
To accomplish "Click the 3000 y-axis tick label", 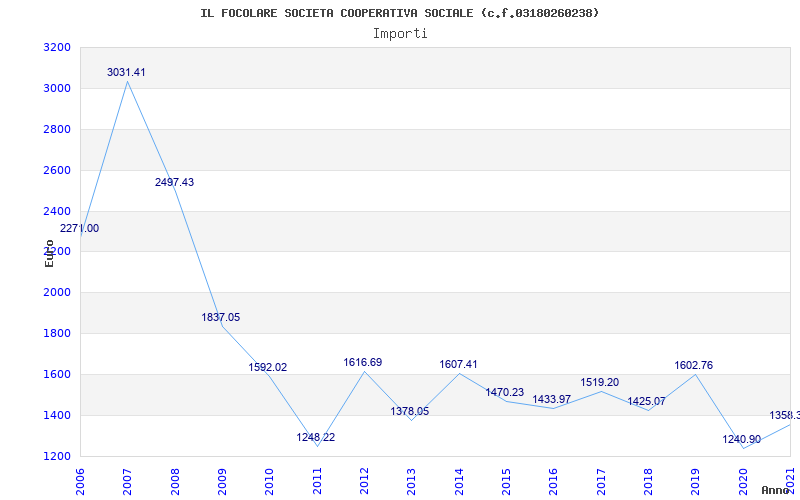I will pyautogui.click(x=58, y=89).
